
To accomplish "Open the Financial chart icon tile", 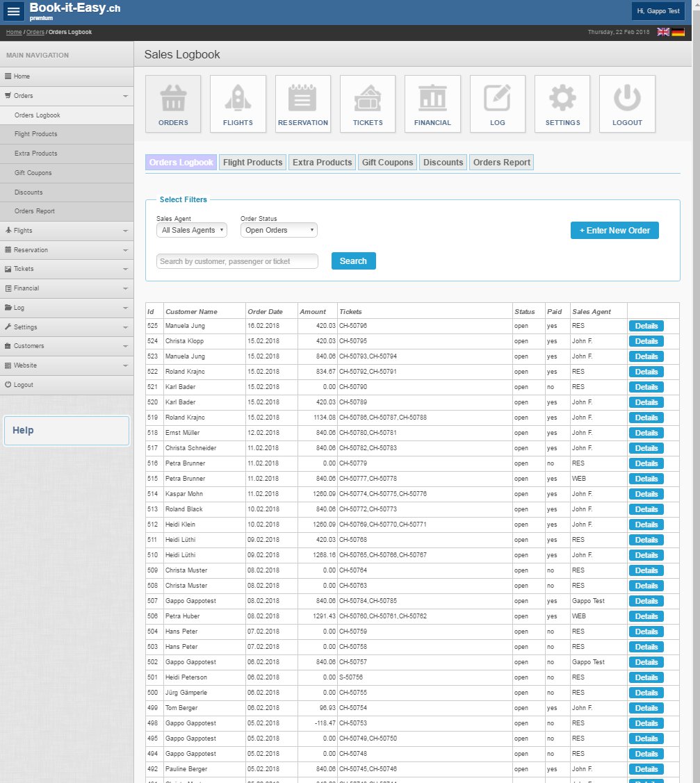I will [x=432, y=104].
